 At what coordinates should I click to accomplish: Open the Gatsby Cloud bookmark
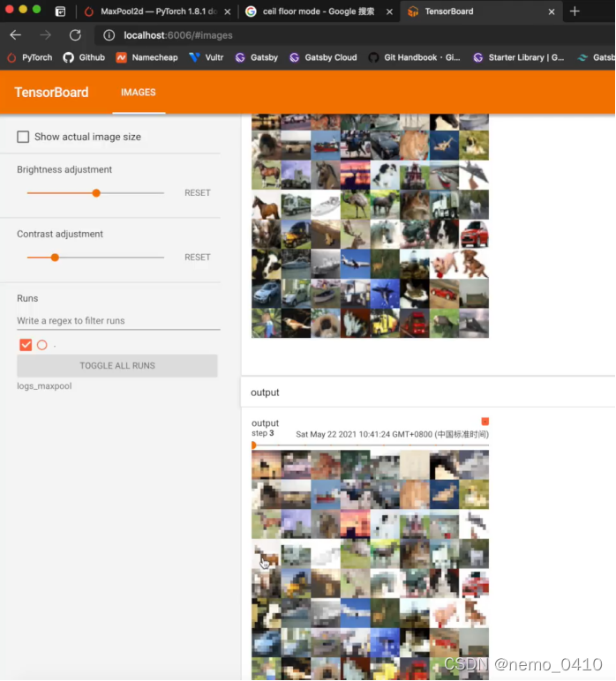[x=323, y=57]
